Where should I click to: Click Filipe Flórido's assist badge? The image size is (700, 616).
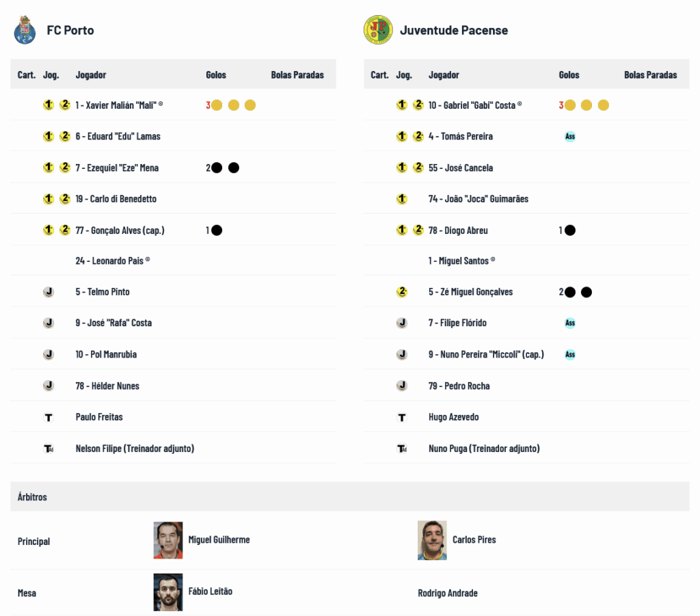pyautogui.click(x=570, y=323)
